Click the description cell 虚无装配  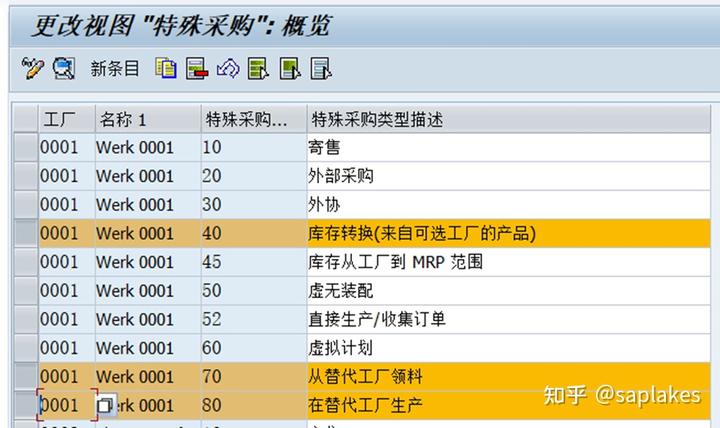(509, 290)
